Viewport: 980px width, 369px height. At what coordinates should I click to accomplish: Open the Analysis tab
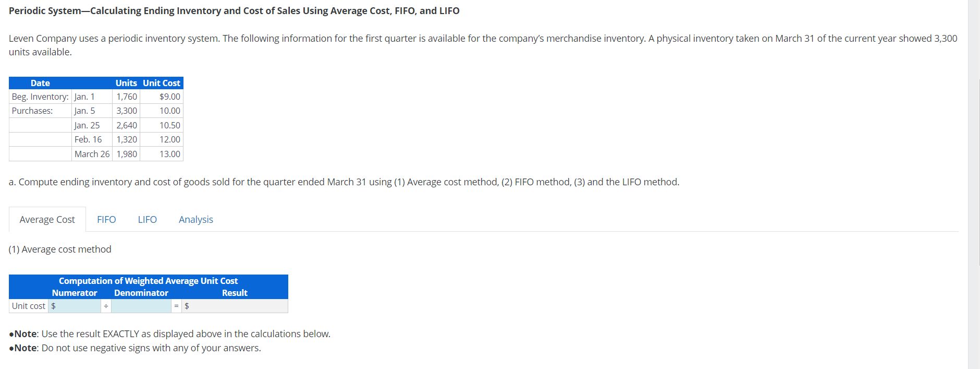195,219
